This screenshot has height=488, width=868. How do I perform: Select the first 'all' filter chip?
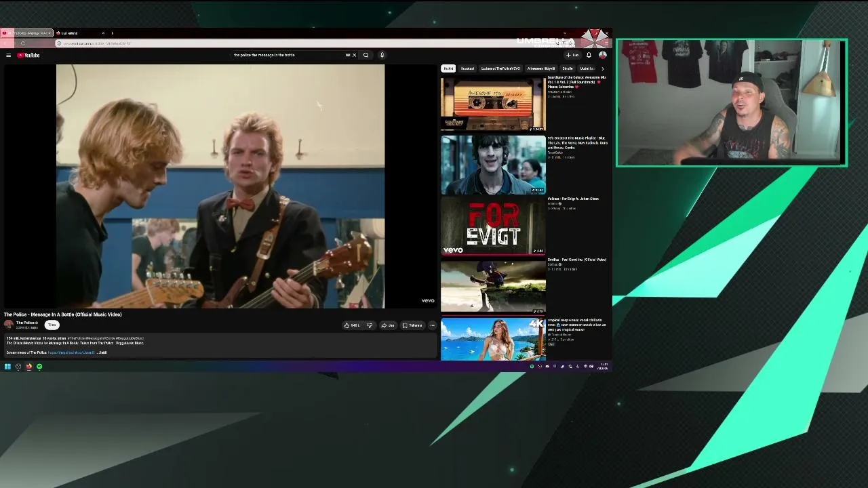[448, 68]
